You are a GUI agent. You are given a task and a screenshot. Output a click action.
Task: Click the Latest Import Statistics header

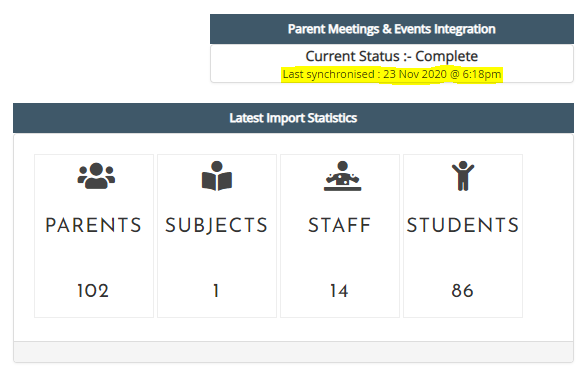(293, 118)
